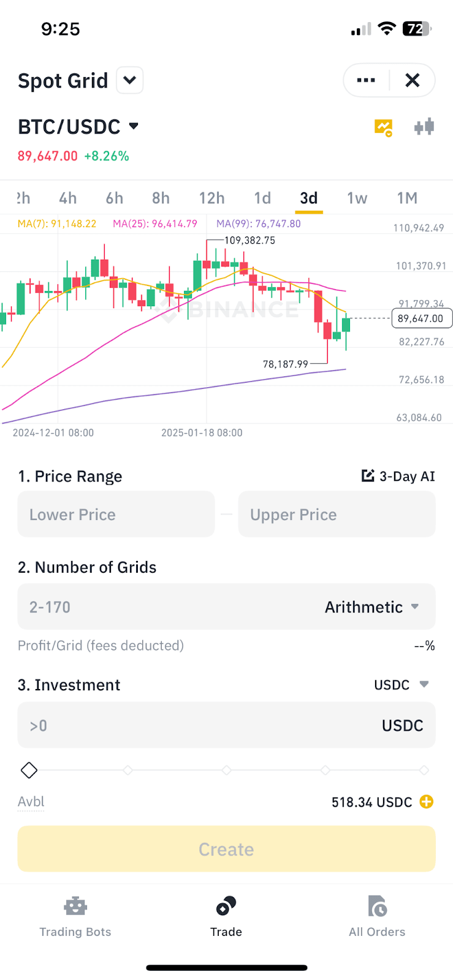453x980 pixels.
Task: Tap the chart indicator settings icon
Action: [383, 127]
